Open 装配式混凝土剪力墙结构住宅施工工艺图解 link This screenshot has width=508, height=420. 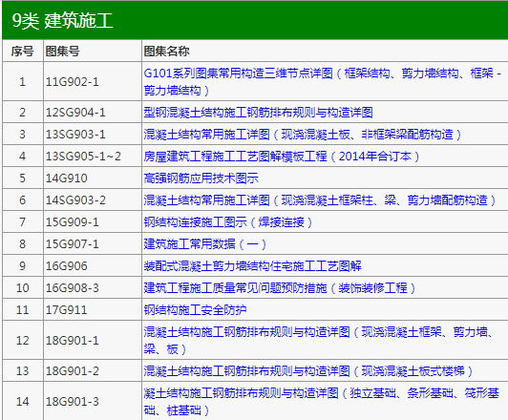tap(252, 266)
